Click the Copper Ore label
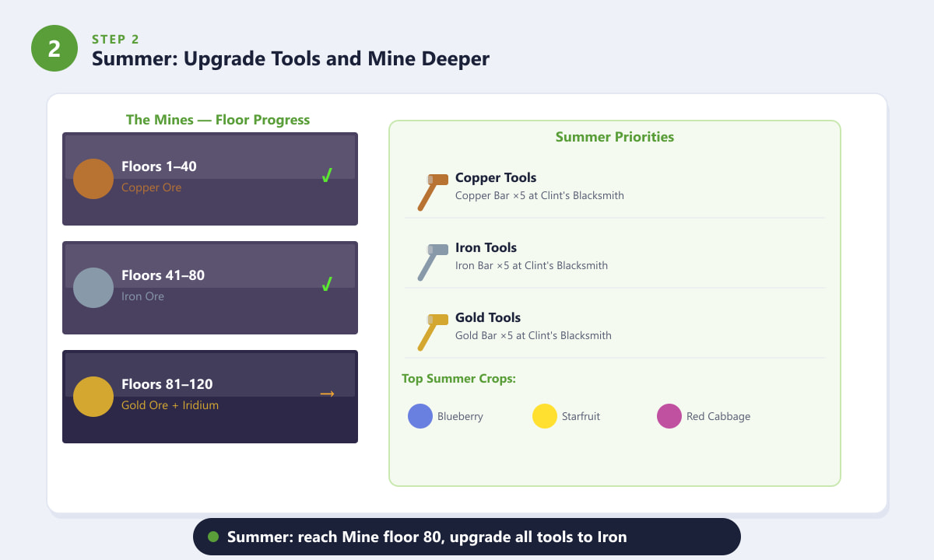The image size is (934, 560). (x=151, y=187)
